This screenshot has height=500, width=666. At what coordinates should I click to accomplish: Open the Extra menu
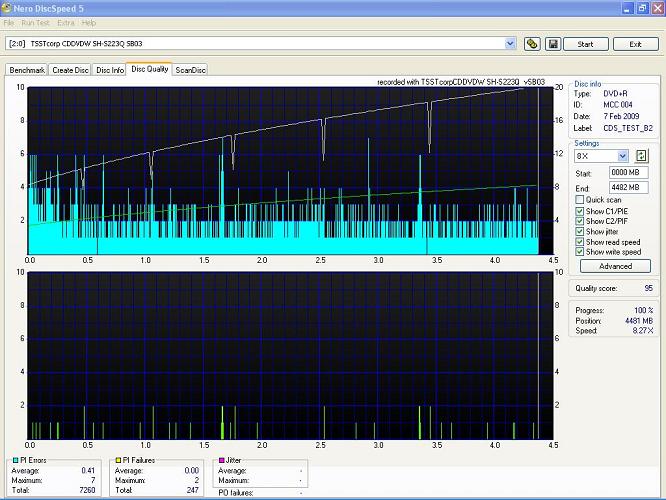tap(66, 22)
